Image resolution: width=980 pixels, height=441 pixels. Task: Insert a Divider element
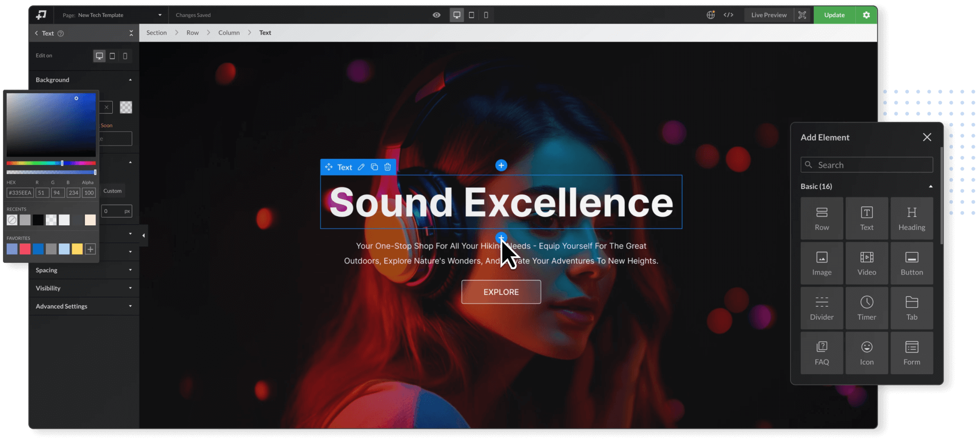[x=821, y=308]
